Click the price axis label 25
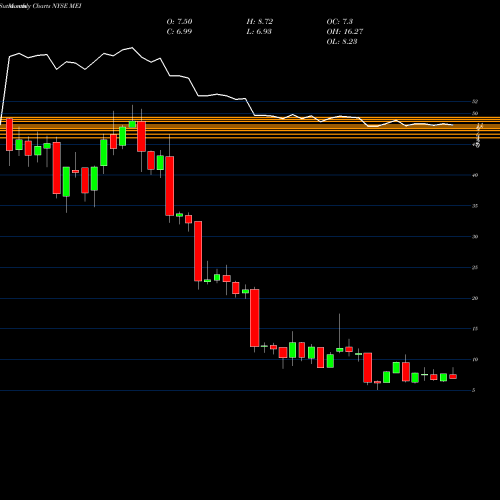This screenshot has height=500, width=500. [475, 268]
